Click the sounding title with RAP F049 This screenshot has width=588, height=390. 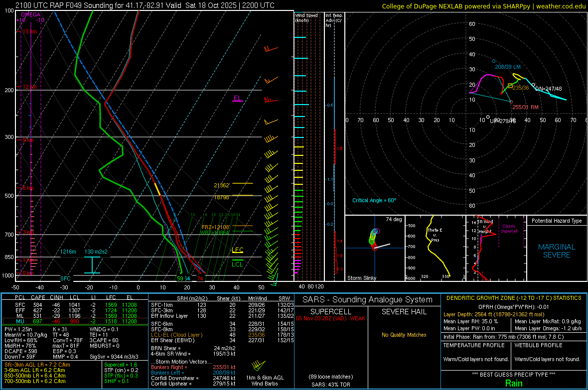pyautogui.click(x=145, y=5)
